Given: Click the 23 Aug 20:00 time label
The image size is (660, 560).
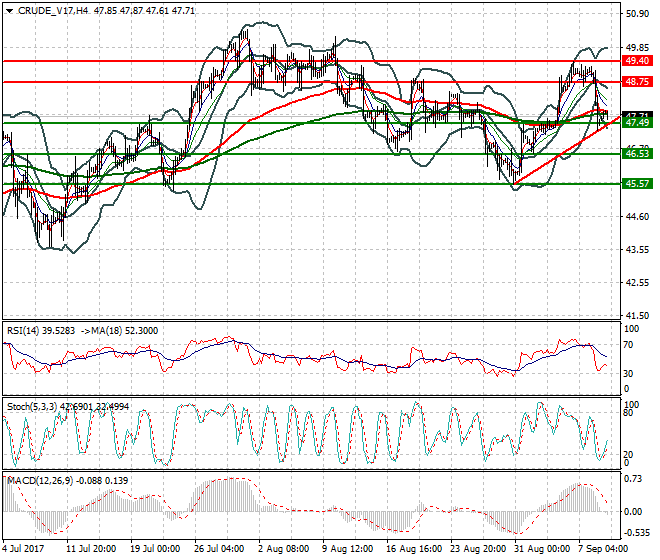Looking at the screenshot, I should pos(479,549).
